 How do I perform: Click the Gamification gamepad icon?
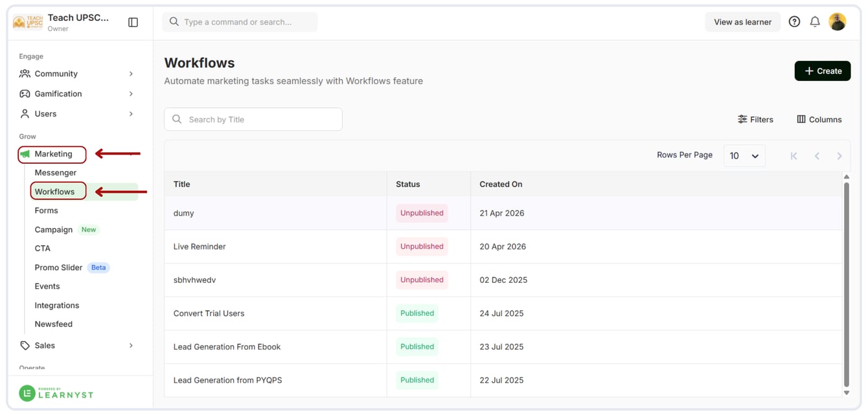[25, 94]
